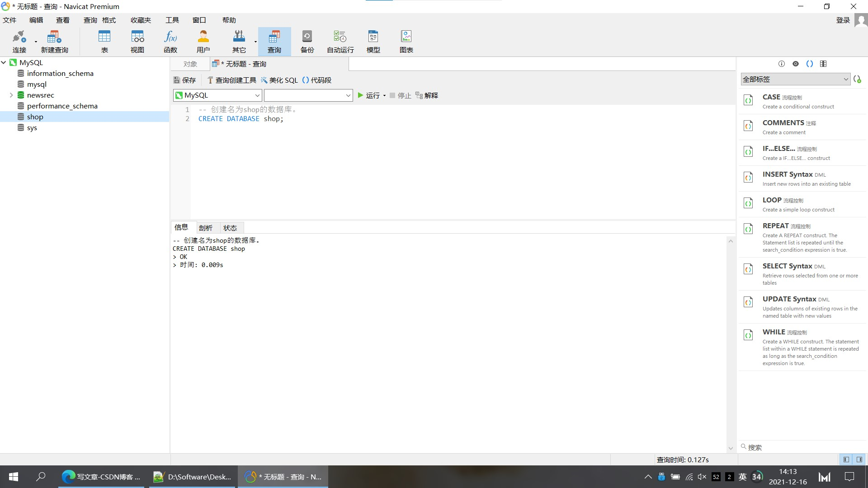Screen dimensions: 868x488
Task: Open the Windows Start menu
Action: [x=14, y=477]
